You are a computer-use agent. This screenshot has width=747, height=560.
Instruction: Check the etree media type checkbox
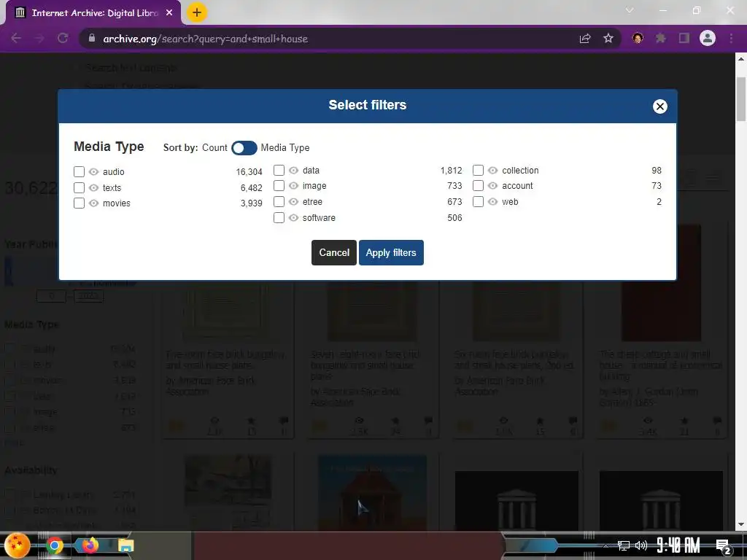(279, 201)
